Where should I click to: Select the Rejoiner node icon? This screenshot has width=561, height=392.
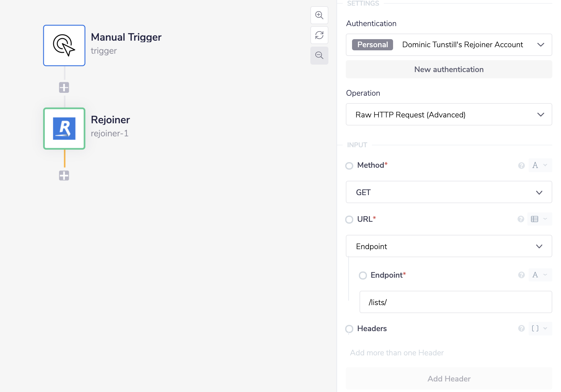[64, 129]
